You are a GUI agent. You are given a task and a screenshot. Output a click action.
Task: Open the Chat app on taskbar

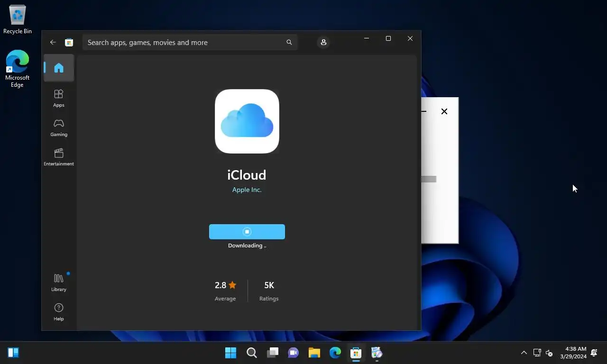point(294,353)
